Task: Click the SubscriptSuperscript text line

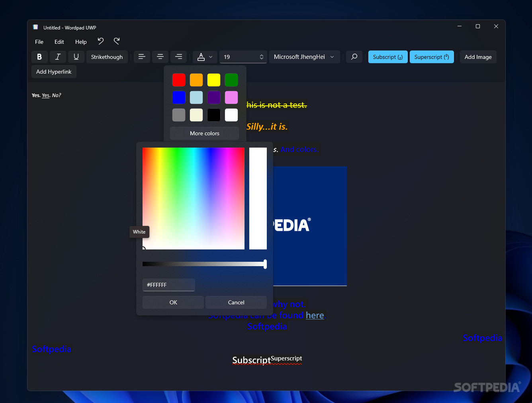Action: click(x=267, y=360)
